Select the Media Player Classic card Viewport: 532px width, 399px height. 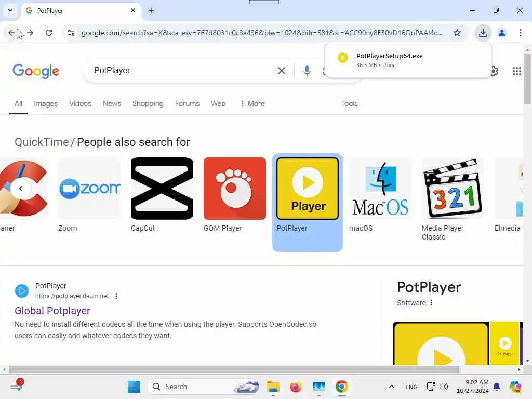453,199
